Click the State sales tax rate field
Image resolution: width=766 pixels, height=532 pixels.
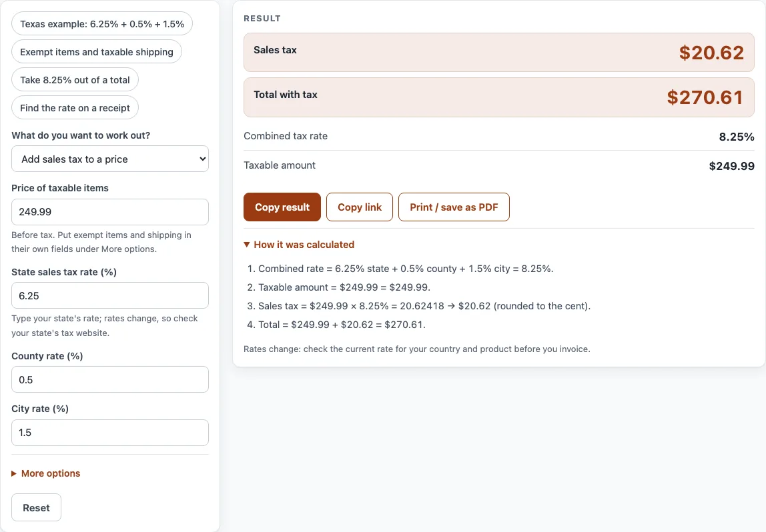110,296
